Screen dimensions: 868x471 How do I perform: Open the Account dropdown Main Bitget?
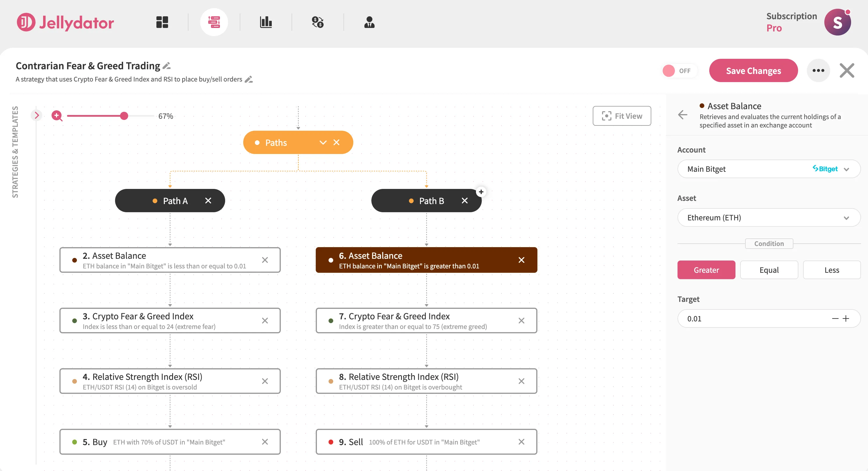pyautogui.click(x=769, y=169)
